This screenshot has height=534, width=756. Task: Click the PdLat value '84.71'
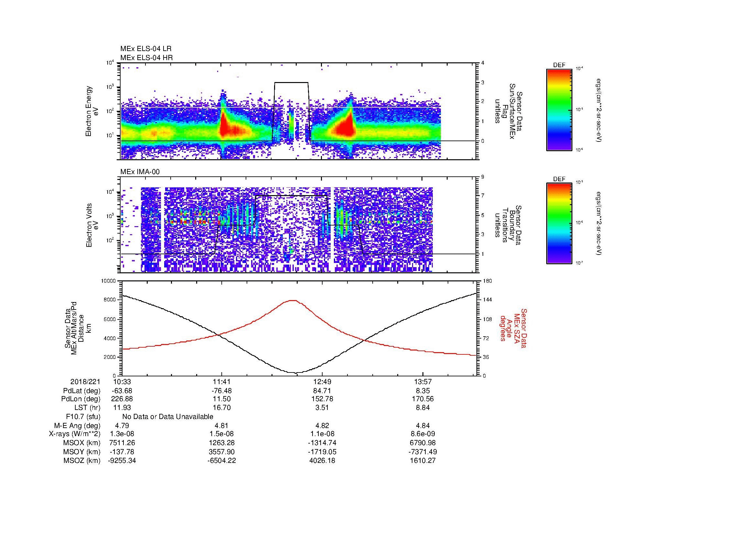click(322, 391)
